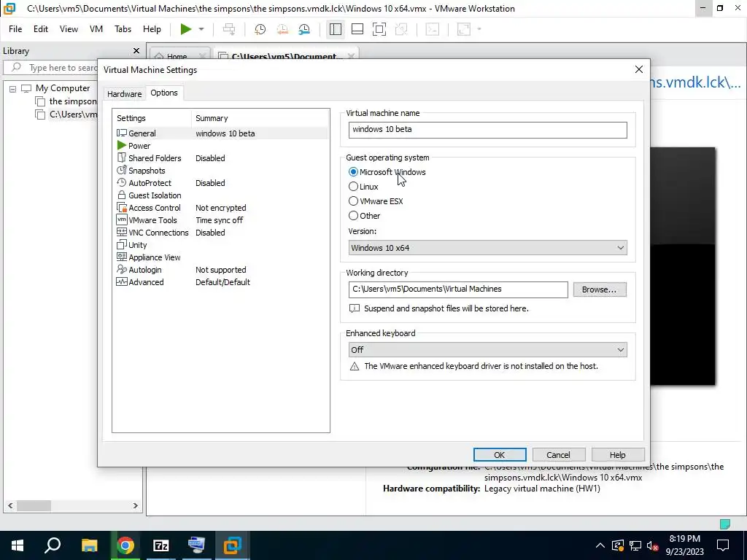Click the Unity mode toolbar icon
747x560 pixels.
401,29
